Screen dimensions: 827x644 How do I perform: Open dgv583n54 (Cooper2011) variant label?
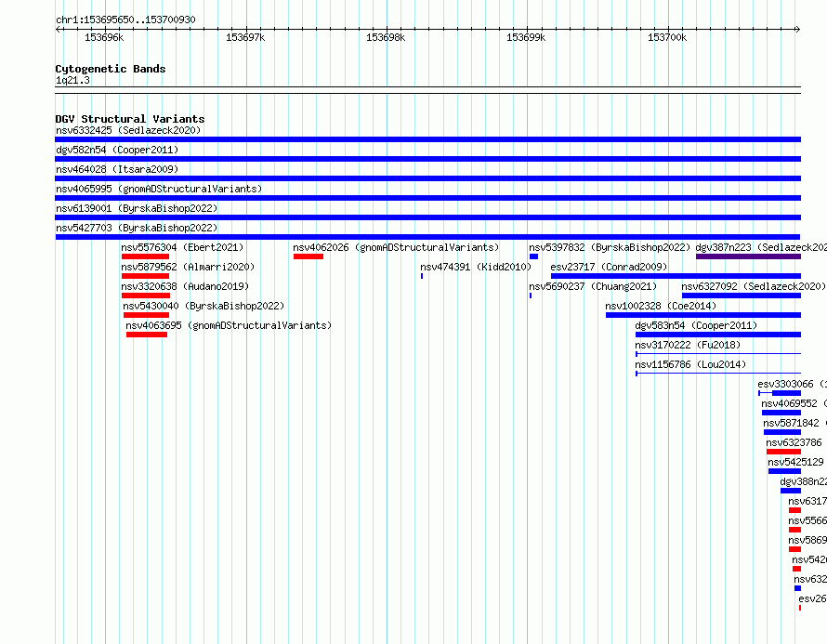click(696, 325)
